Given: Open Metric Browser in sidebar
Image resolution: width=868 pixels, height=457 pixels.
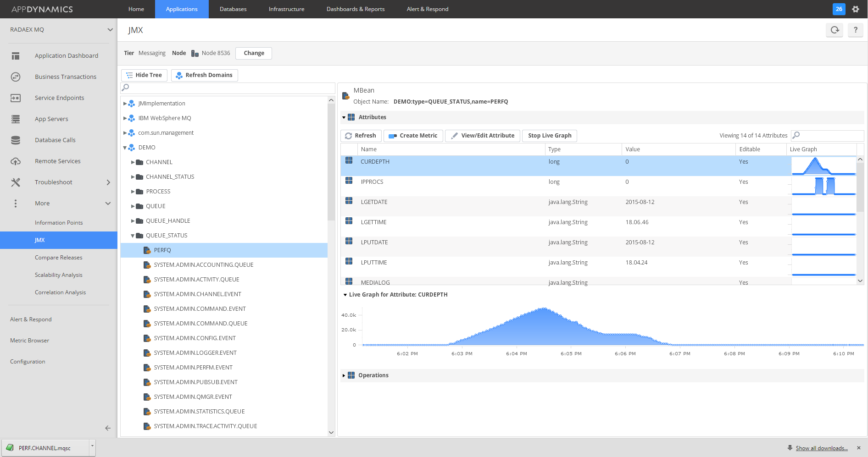Looking at the screenshot, I should point(29,341).
